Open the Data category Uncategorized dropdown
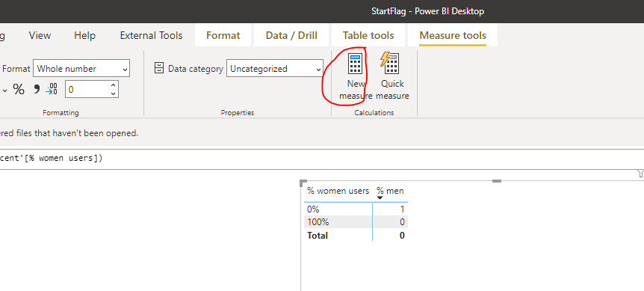The height and width of the screenshot is (291, 644). [275, 69]
